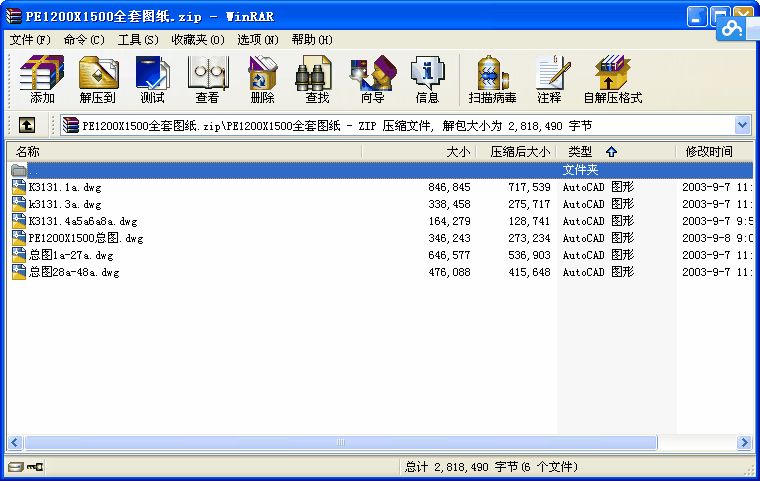
Task: Click date 2003-9-8 of PE1200X1500总图.dwg
Action: click(706, 238)
